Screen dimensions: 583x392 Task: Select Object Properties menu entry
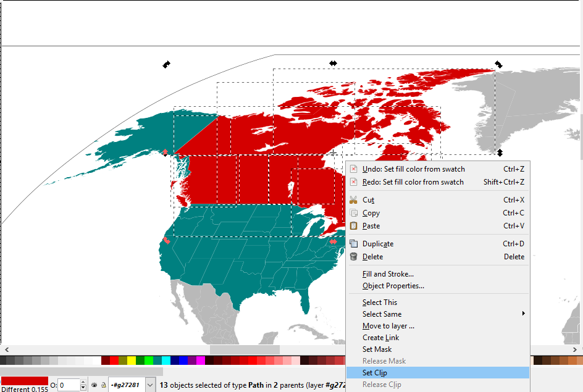click(x=393, y=286)
